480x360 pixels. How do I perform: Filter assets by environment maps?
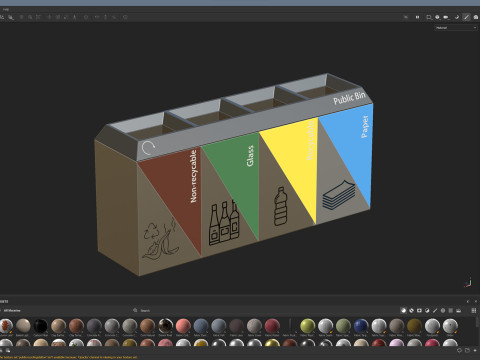pyautogui.click(x=459, y=310)
